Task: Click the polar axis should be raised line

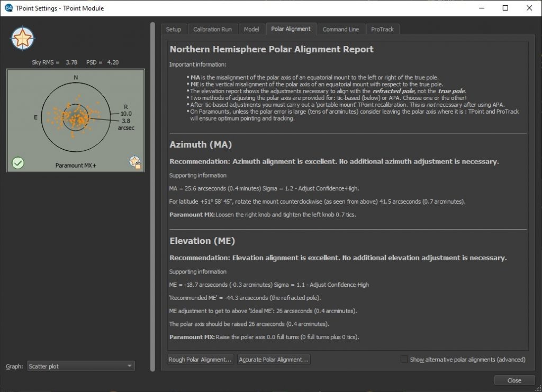Action: click(x=249, y=324)
